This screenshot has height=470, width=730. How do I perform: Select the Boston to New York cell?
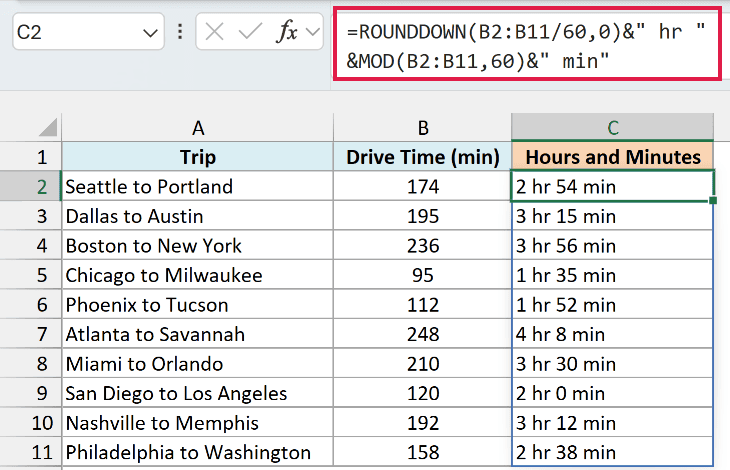coord(198,245)
